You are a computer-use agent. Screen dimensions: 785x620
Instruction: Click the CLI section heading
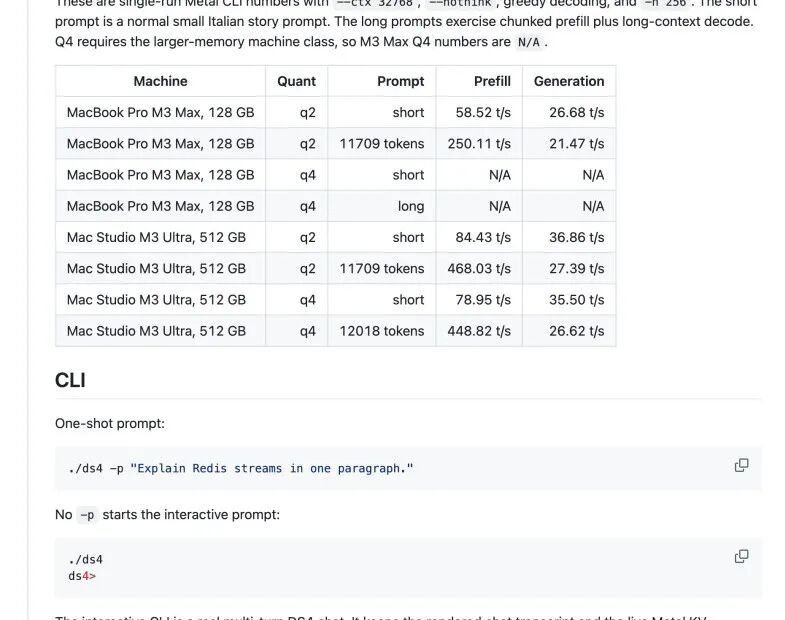coord(70,381)
